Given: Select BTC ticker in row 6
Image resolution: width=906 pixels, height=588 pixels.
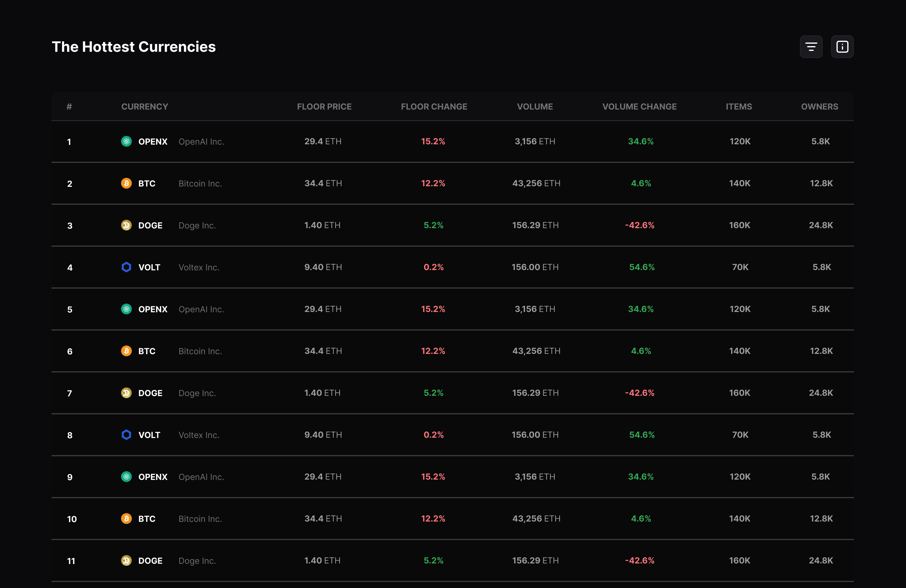Looking at the screenshot, I should [x=147, y=351].
